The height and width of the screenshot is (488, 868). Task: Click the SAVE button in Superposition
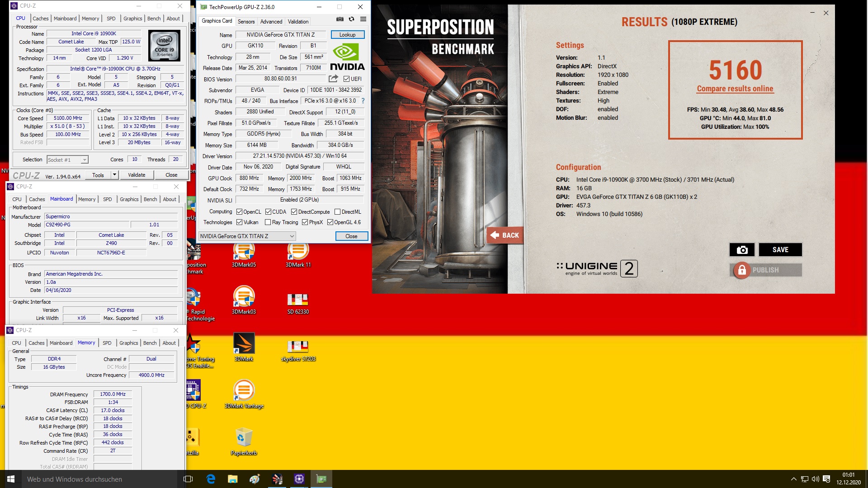pos(780,250)
